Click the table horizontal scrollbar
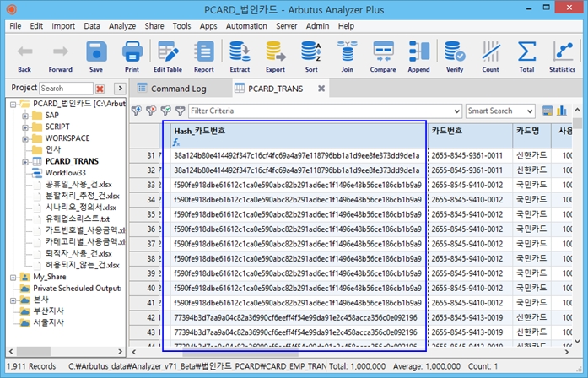The width and height of the screenshot is (588, 378). click(x=240, y=352)
